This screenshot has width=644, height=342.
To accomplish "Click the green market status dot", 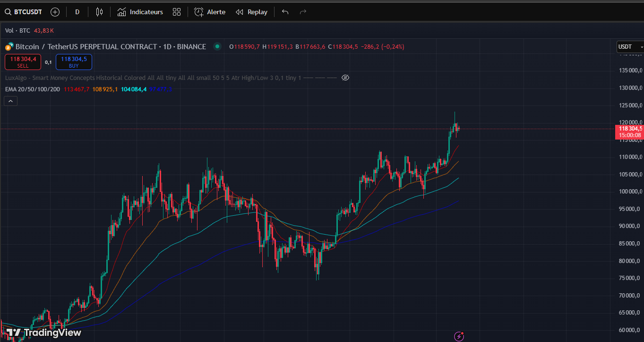I will click(217, 46).
